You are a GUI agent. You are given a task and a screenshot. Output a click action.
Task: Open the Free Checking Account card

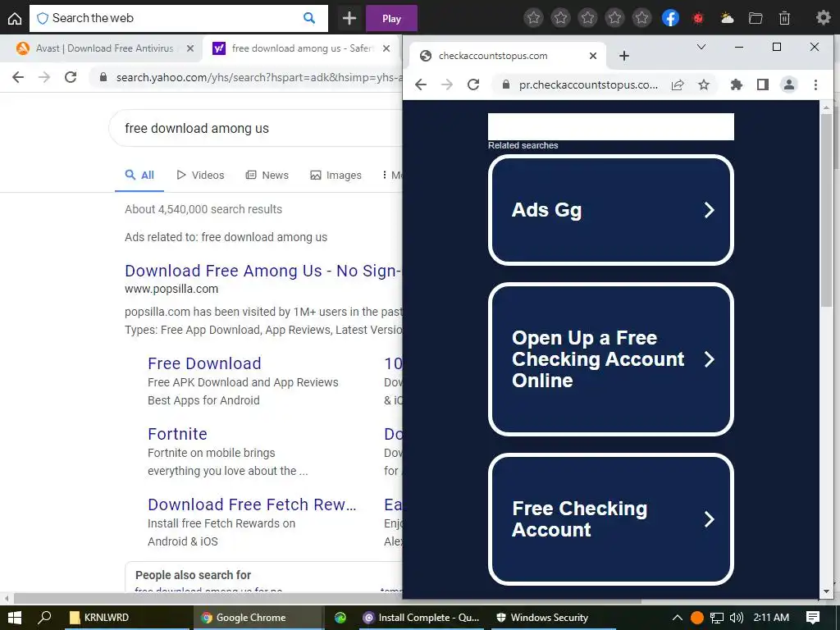click(610, 518)
